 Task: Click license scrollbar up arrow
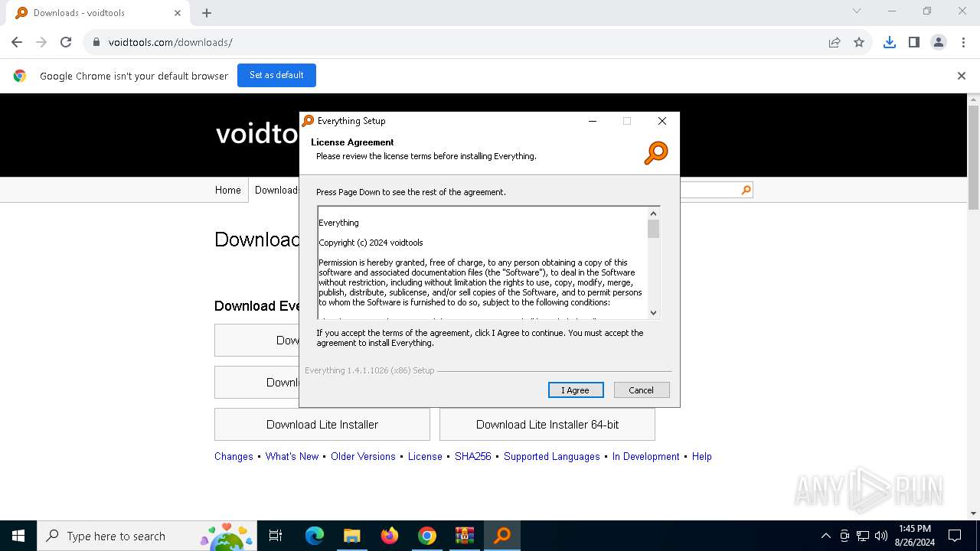(x=653, y=214)
